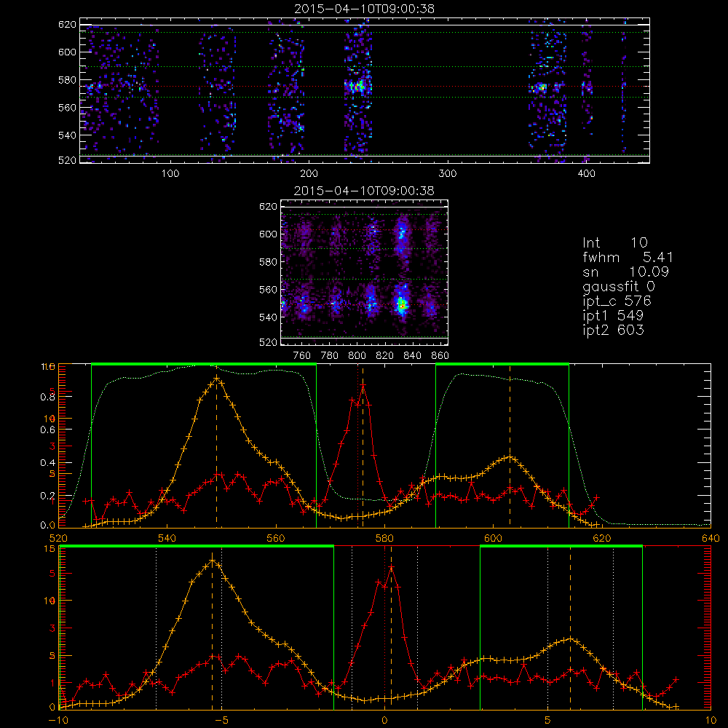The image size is (728, 728).
Task: Click y-axis label 15 of the bottom plot
Action: click(50, 549)
